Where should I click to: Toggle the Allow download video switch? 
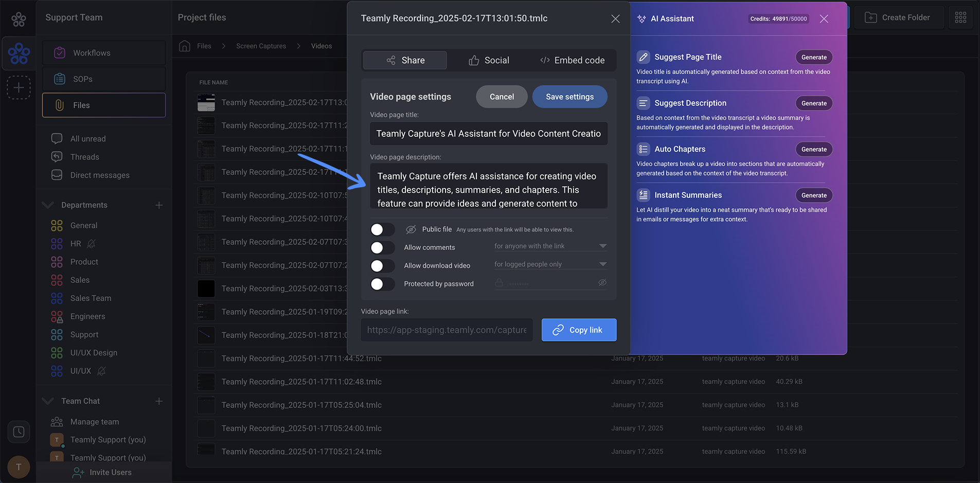pos(382,266)
